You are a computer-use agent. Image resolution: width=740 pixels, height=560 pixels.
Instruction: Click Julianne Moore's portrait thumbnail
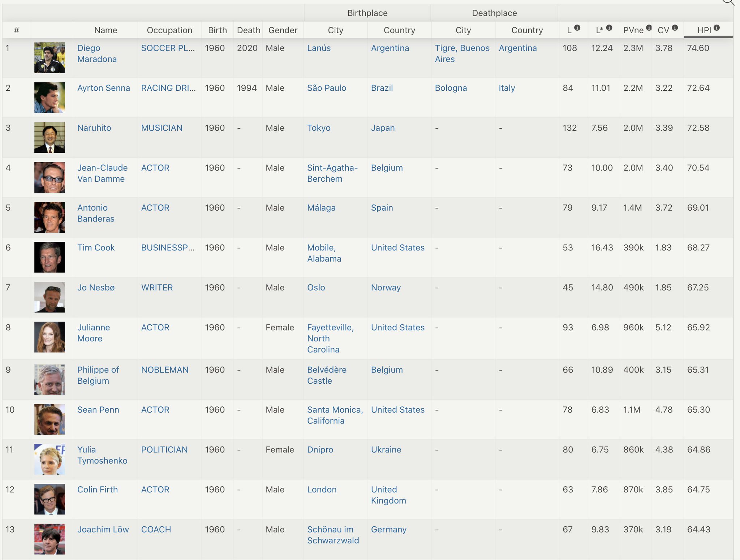click(50, 337)
